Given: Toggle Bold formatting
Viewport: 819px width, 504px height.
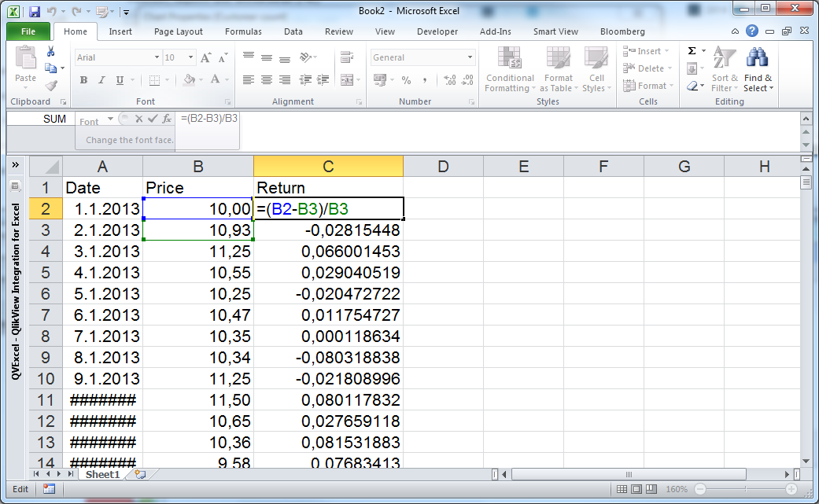Looking at the screenshot, I should point(83,80).
